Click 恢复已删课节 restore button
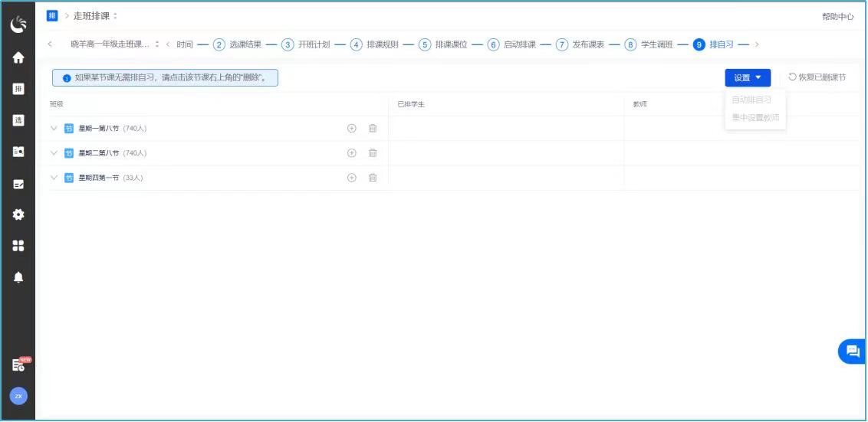This screenshot has width=868, height=422. [817, 77]
